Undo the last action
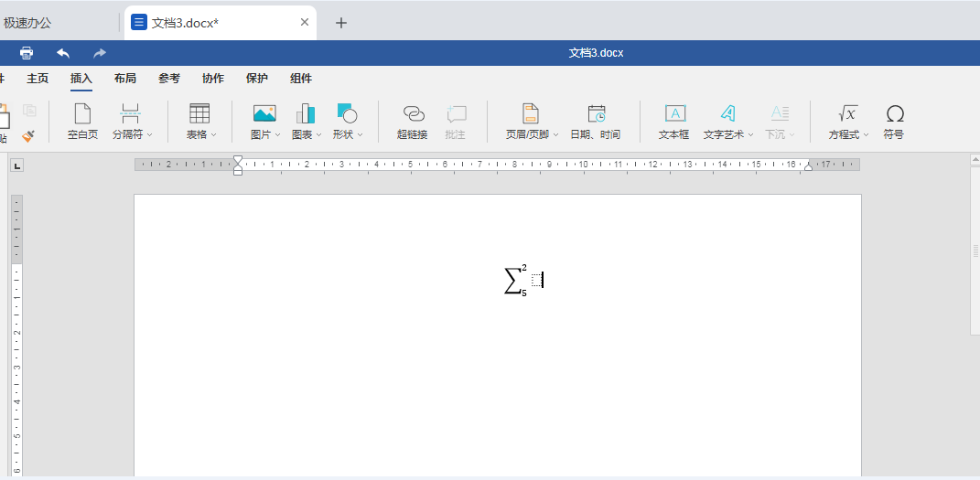This screenshot has width=980, height=480. [63, 53]
